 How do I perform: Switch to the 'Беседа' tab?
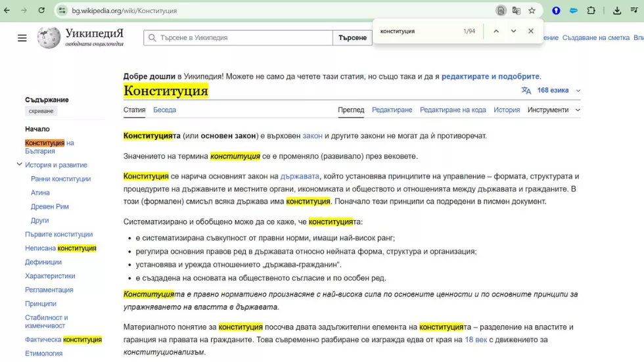[x=164, y=110]
